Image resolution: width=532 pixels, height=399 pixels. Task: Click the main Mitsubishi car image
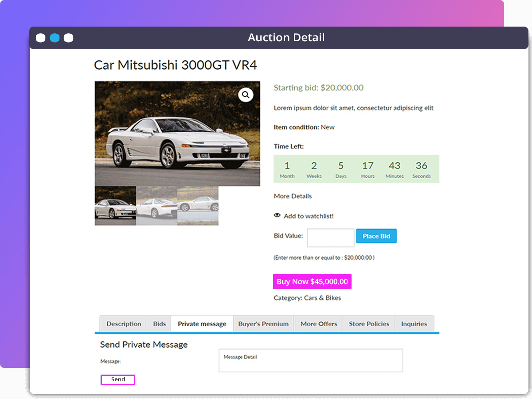pos(177,133)
